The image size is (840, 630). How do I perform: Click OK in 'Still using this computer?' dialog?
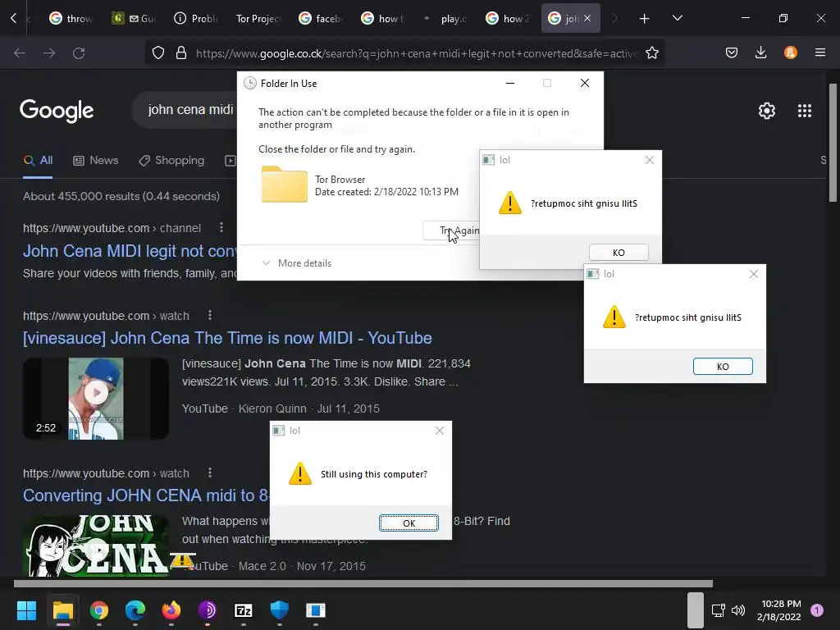tap(409, 523)
